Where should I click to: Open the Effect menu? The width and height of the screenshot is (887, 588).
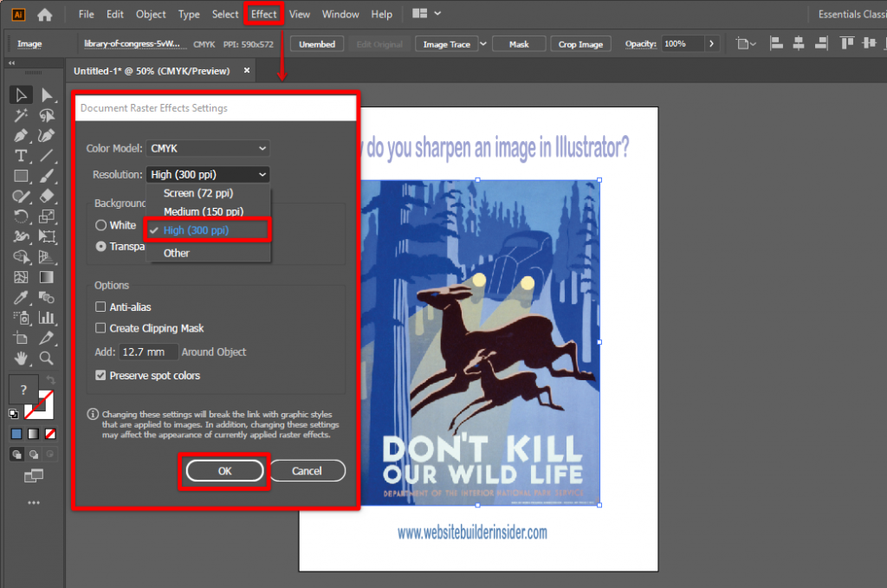pos(263,13)
